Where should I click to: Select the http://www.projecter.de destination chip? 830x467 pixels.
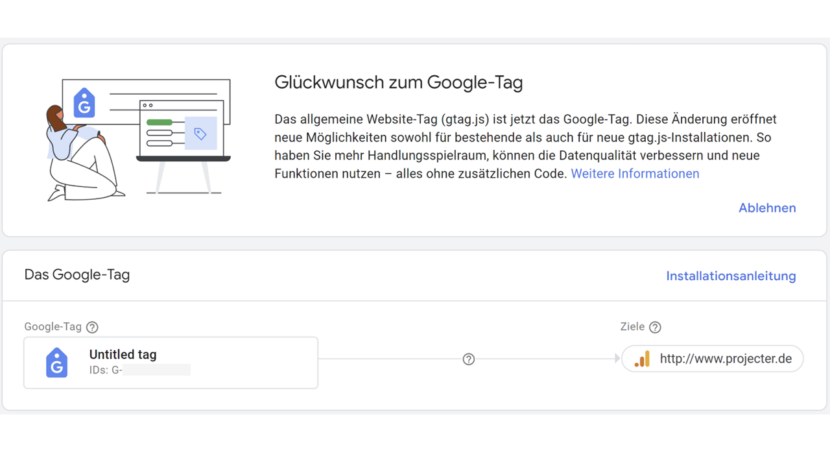[712, 359]
